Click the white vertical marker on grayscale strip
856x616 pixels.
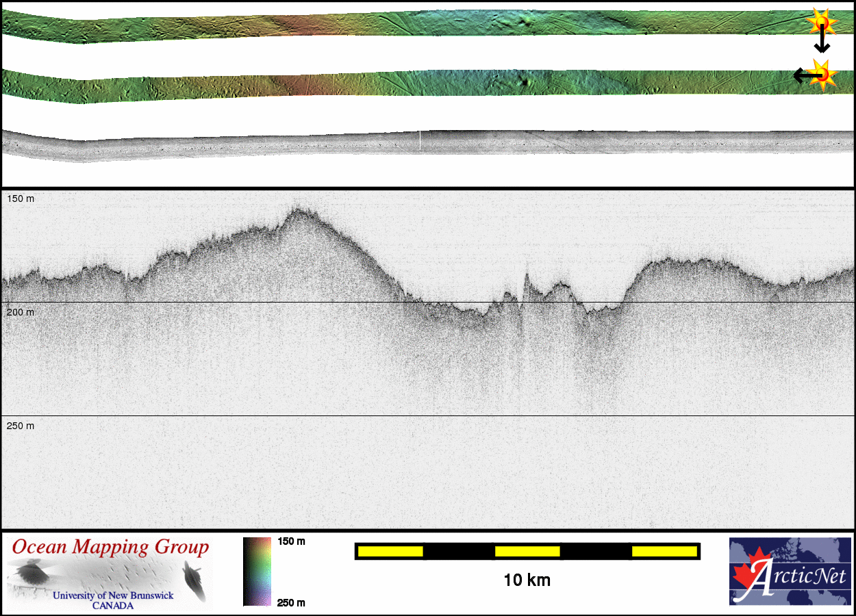420,140
